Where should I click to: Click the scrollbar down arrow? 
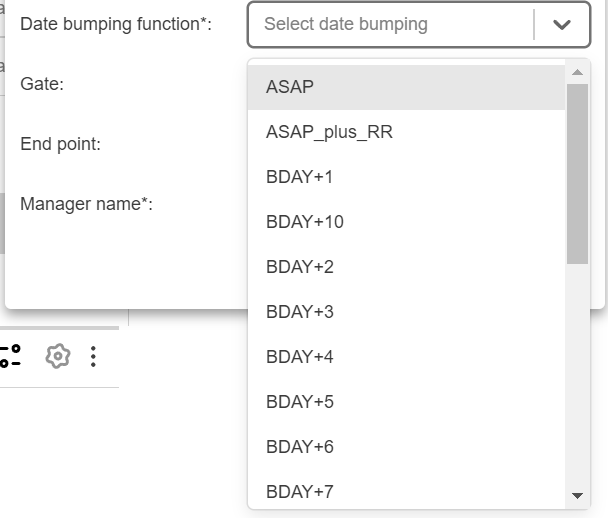[x=577, y=495]
